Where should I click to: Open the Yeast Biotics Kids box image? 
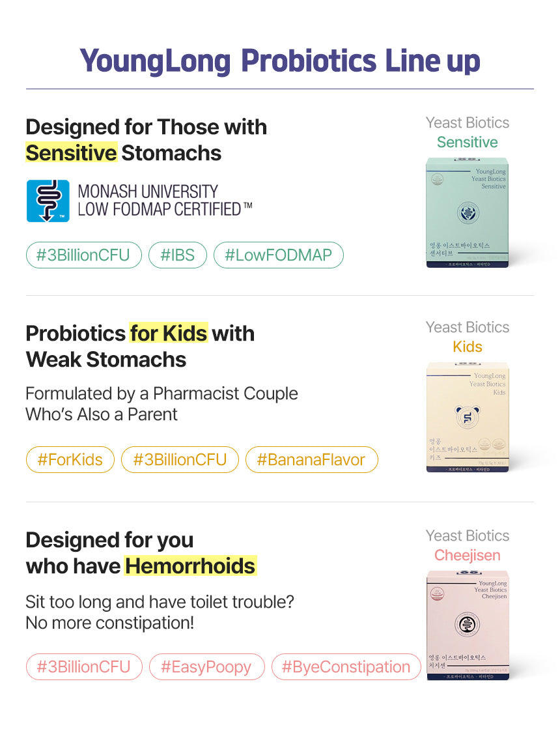click(468, 417)
